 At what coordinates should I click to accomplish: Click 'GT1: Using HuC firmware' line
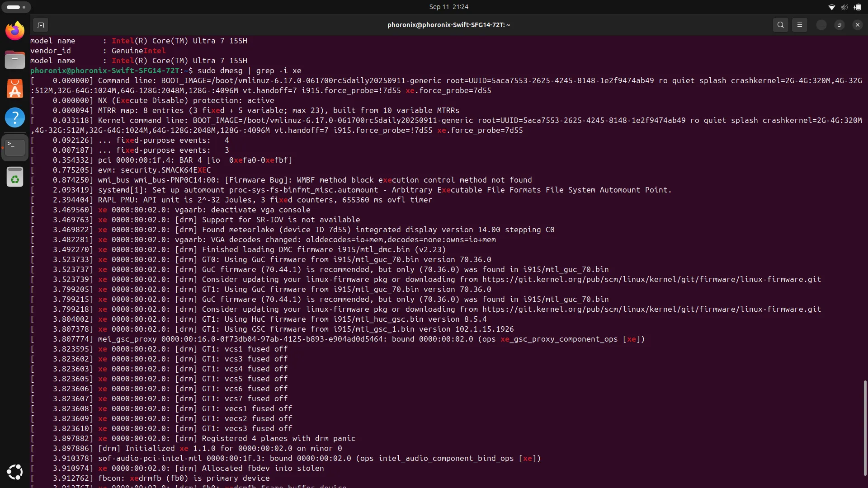pos(259,319)
